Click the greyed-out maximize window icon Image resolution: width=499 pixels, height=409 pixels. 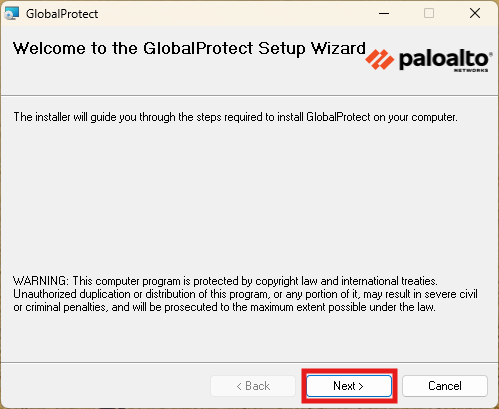[429, 13]
